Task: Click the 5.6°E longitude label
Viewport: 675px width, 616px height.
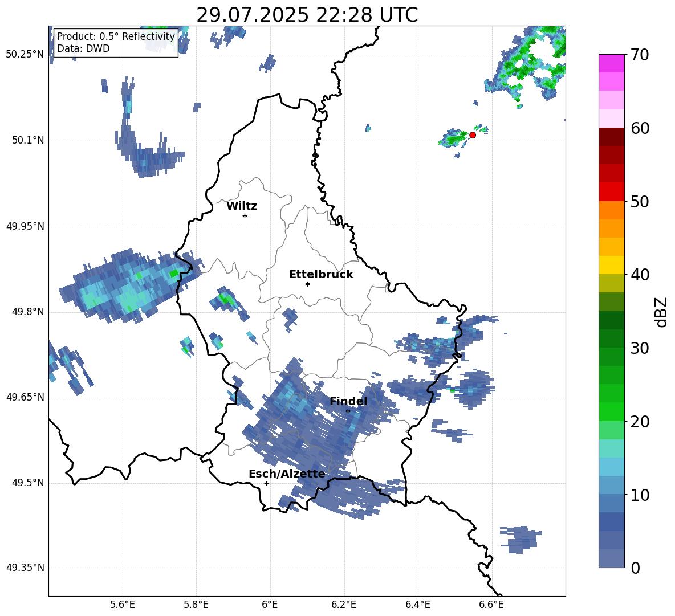Action: [x=123, y=605]
